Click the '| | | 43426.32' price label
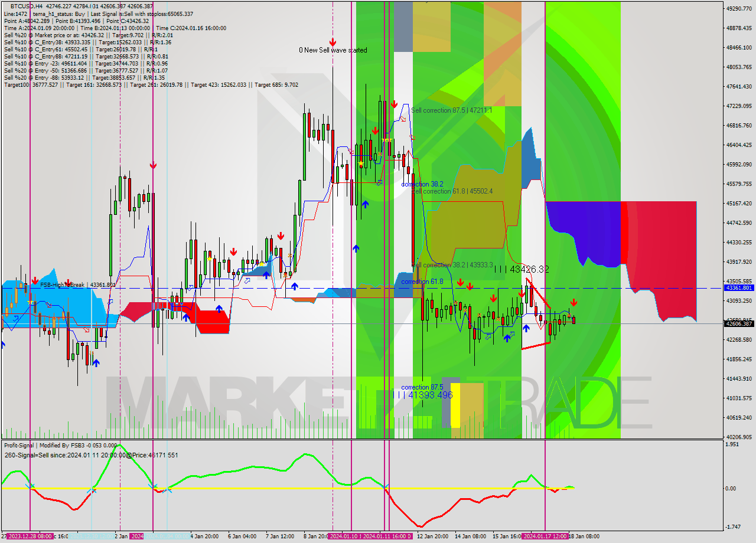The width and height of the screenshot is (756, 543). pos(522,269)
